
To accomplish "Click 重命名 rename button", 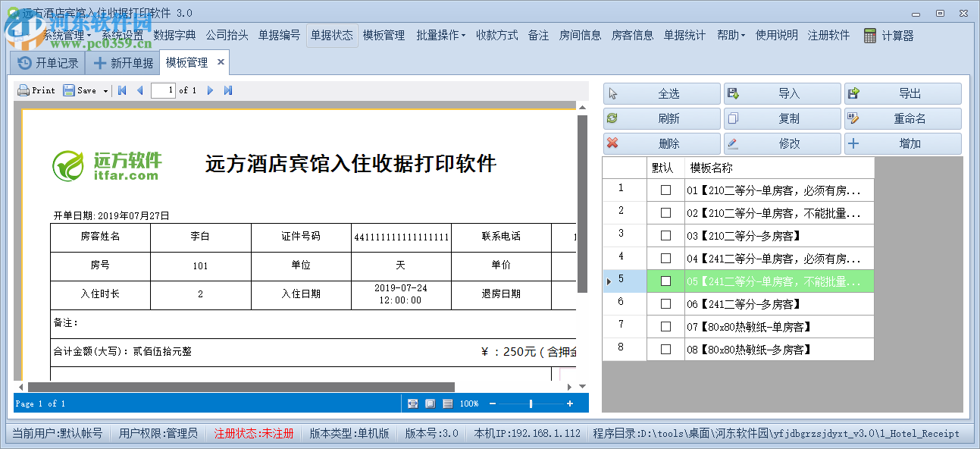I will click(x=903, y=119).
